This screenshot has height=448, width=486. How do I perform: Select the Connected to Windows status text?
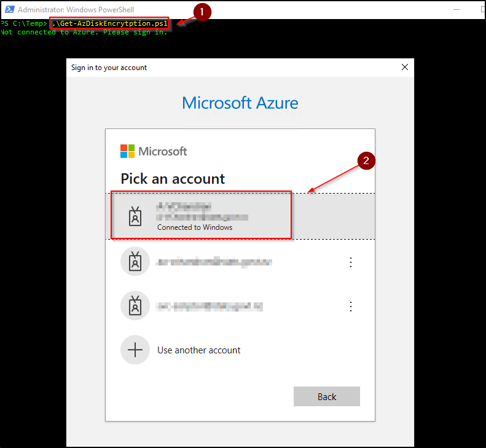(x=195, y=227)
